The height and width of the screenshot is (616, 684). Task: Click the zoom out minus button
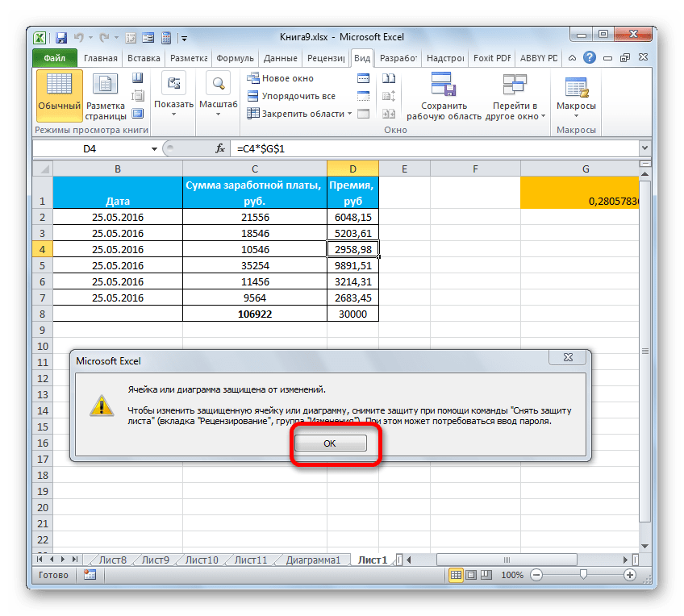tap(536, 575)
